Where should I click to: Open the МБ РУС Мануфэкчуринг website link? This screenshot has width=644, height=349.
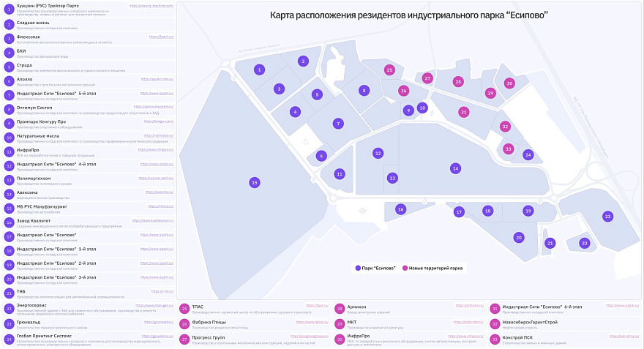click(160, 206)
